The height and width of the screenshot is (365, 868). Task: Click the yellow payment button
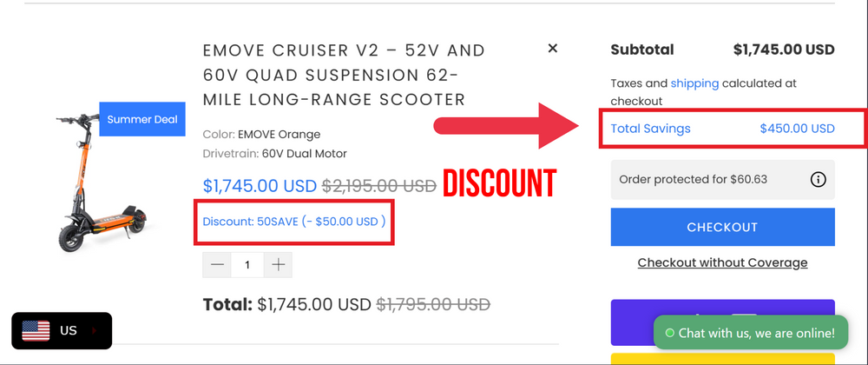(722, 358)
